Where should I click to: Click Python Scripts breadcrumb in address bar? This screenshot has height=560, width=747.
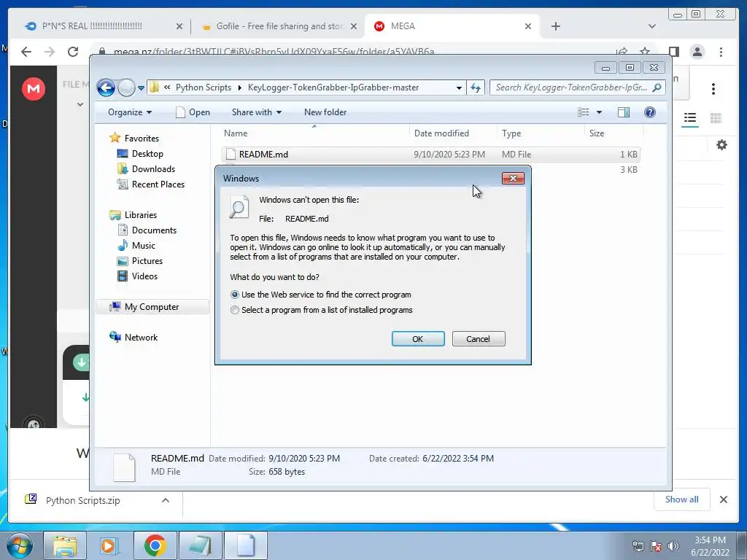coord(204,87)
